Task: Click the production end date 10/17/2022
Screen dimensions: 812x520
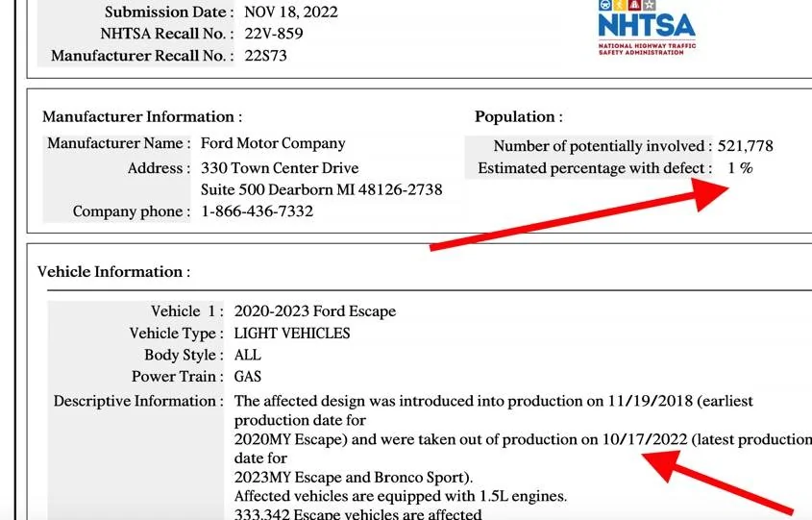Action: click(x=645, y=439)
